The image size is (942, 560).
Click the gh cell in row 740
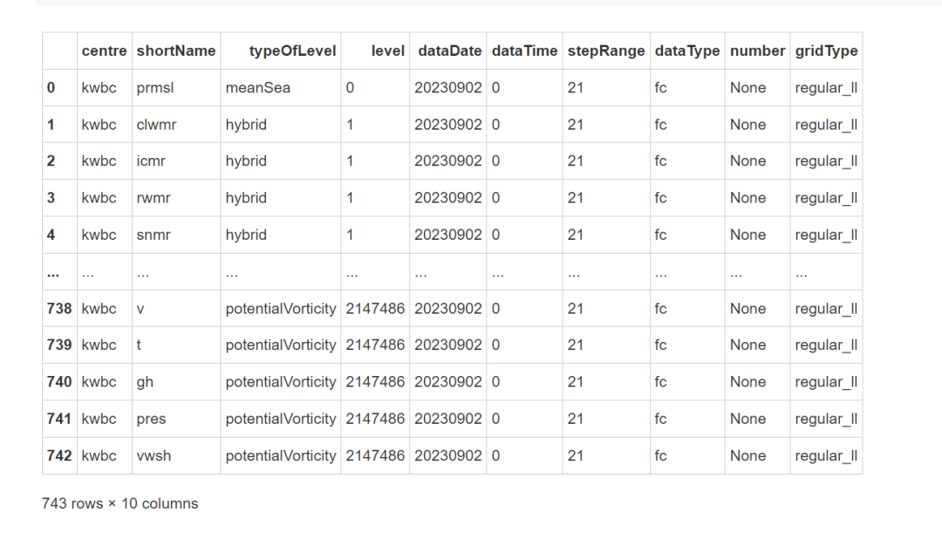coord(145,382)
